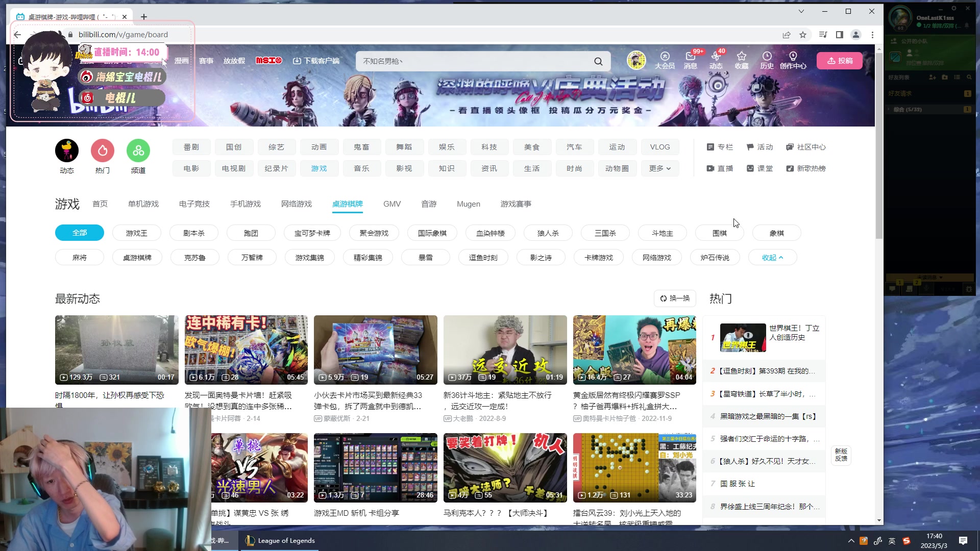This screenshot has width=980, height=551.
Task: Open 收藏 favorites star icon
Action: tap(742, 60)
